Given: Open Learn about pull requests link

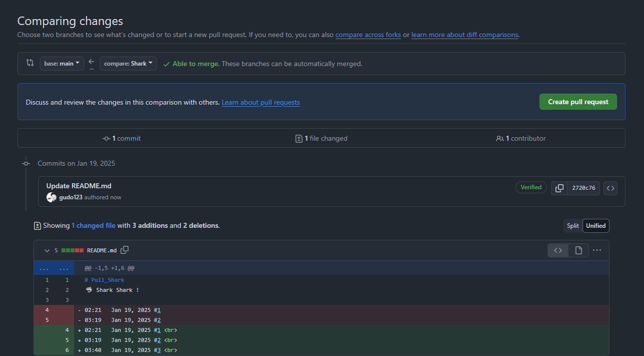Looking at the screenshot, I should 260,102.
